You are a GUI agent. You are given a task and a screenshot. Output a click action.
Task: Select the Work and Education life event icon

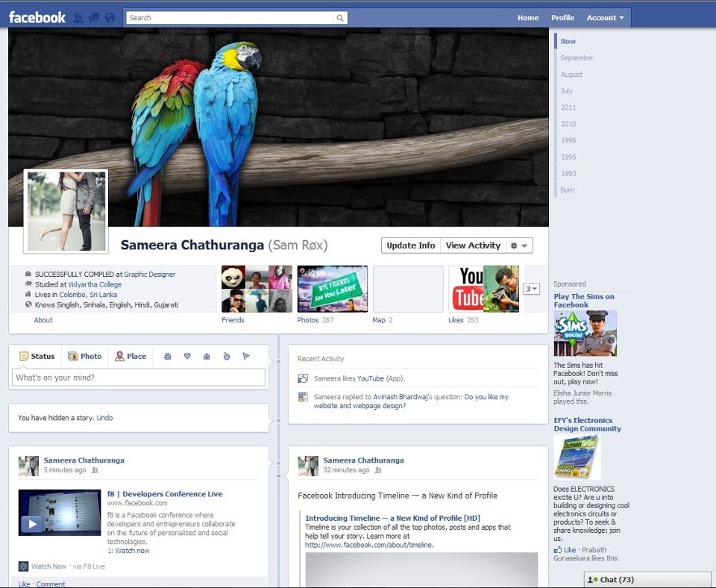(168, 357)
